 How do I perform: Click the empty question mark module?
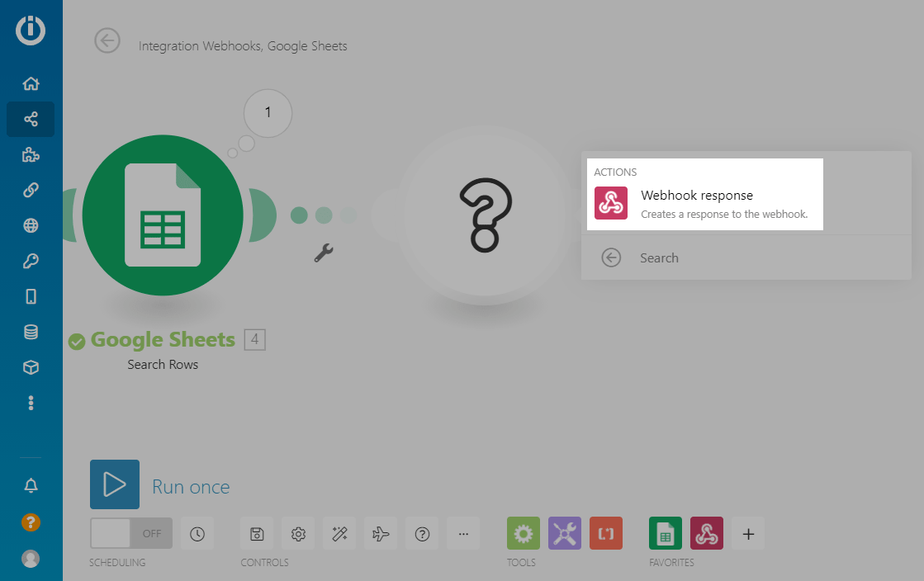(x=485, y=215)
